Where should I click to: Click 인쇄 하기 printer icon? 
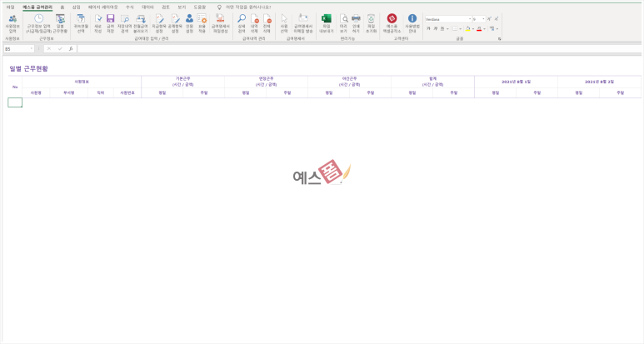coord(356,19)
